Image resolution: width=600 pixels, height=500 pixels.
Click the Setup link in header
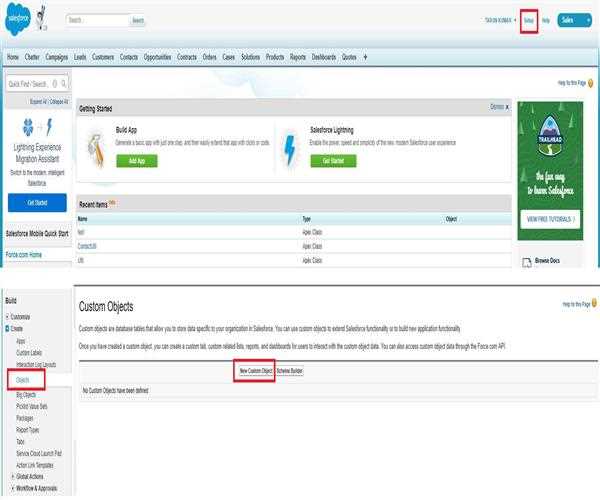529,21
